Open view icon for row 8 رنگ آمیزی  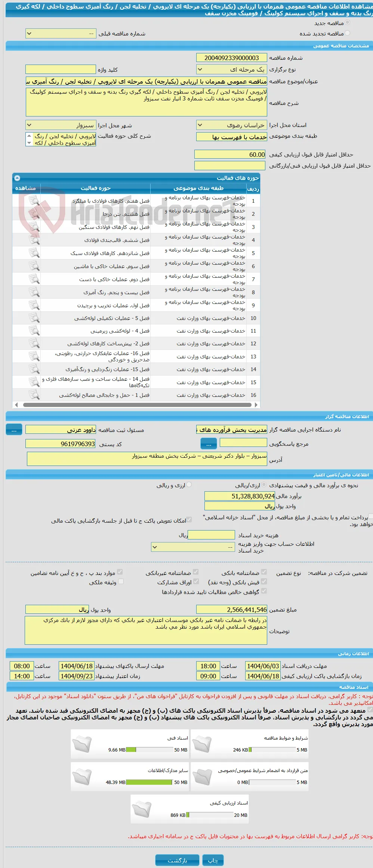click(x=34, y=292)
